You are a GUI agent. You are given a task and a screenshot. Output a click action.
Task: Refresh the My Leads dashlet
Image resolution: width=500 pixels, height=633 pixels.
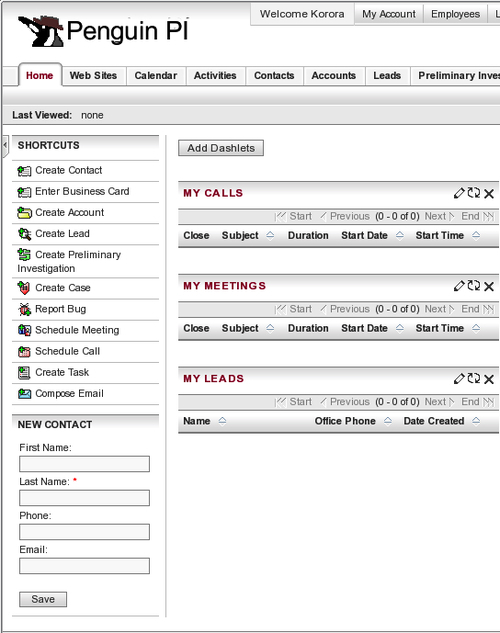coord(474,379)
